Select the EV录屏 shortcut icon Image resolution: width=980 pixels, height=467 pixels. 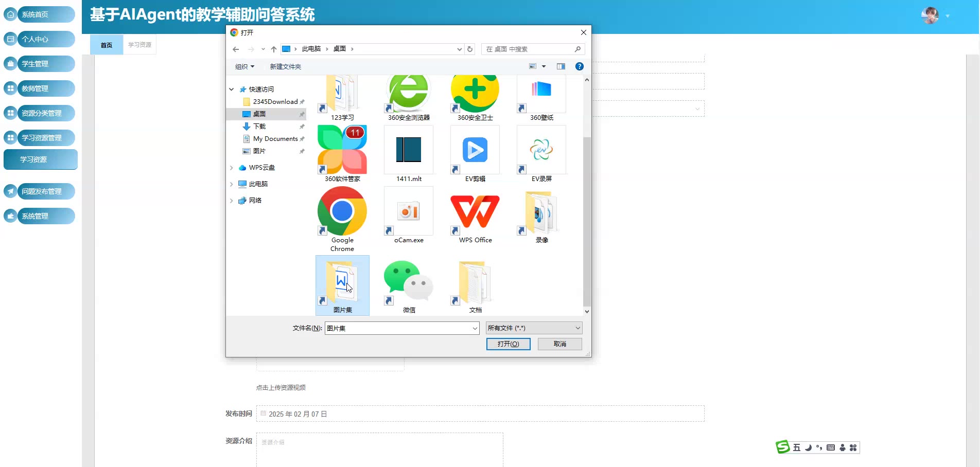541,153
